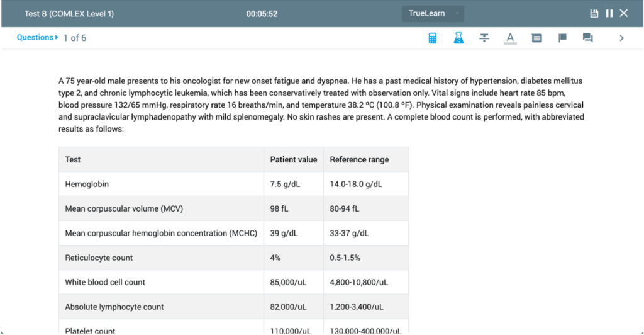Flag this question for review
This screenshot has width=644, height=335.
click(x=562, y=38)
